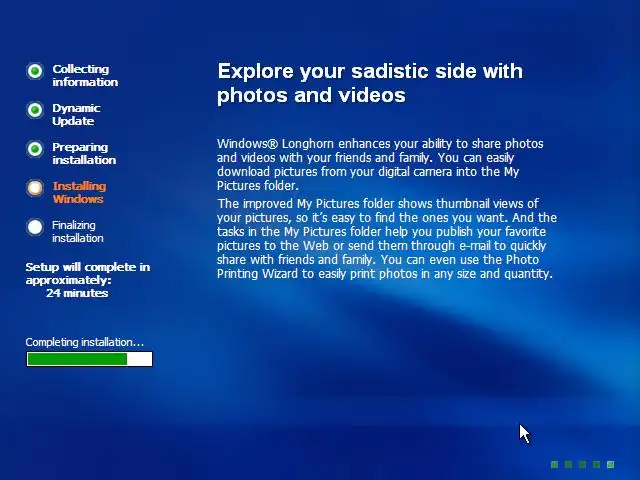640x480 pixels.
Task: Click the "Dynamic Update" step label
Action: [76, 114]
